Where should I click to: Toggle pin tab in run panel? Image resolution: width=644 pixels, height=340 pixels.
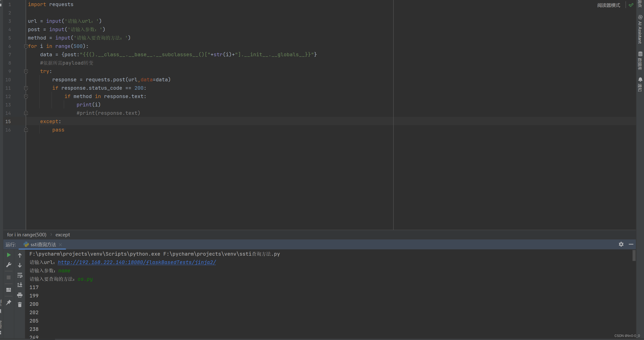[x=9, y=302]
